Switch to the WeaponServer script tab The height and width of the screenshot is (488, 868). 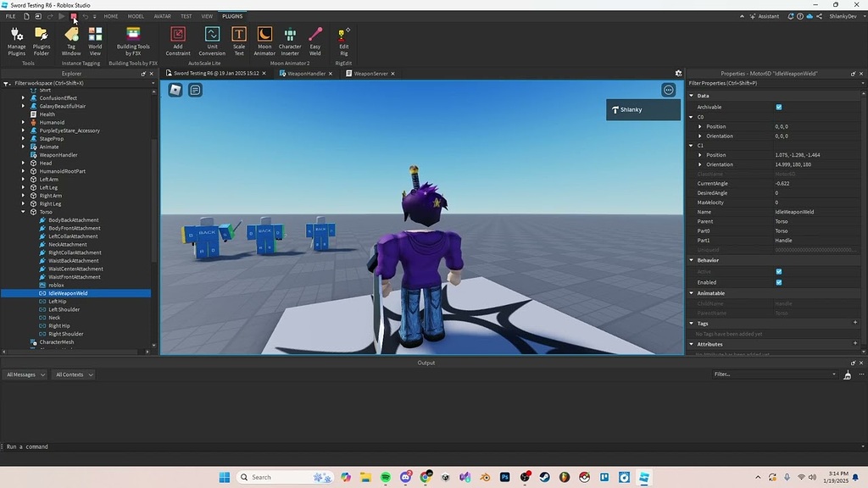click(x=370, y=73)
